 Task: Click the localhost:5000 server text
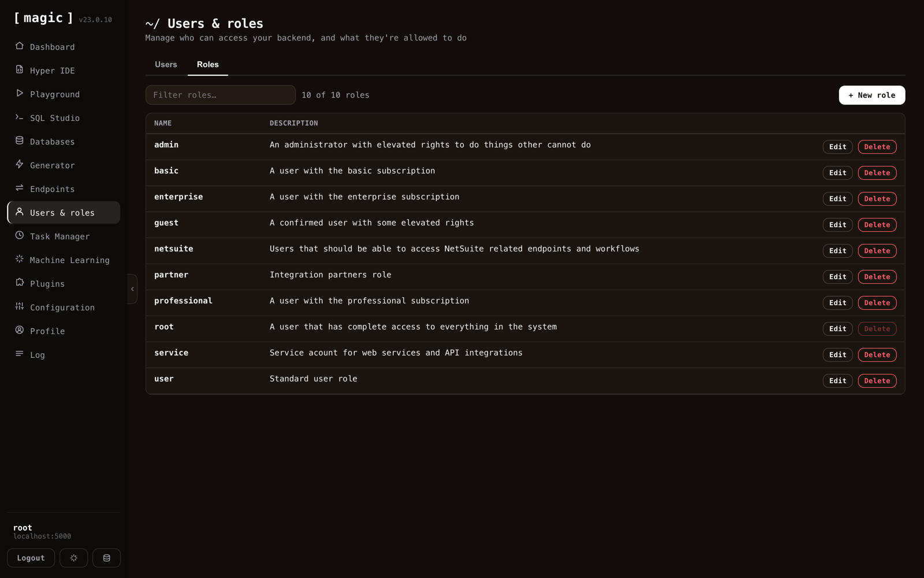42,536
